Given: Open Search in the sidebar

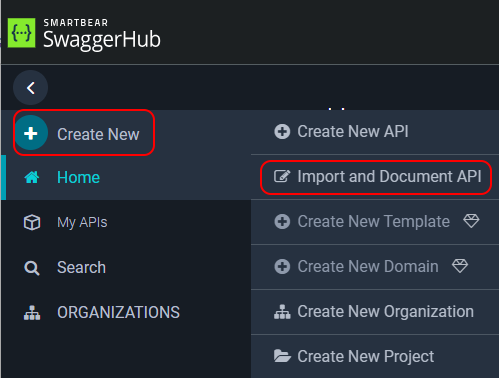Looking at the screenshot, I should click(x=81, y=267).
